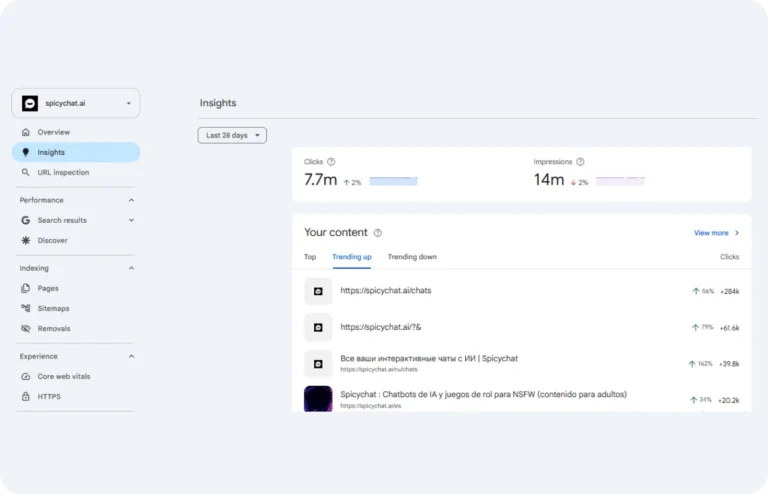This screenshot has height=494, width=768.
Task: Open Core web vitals report
Action: [76, 376]
